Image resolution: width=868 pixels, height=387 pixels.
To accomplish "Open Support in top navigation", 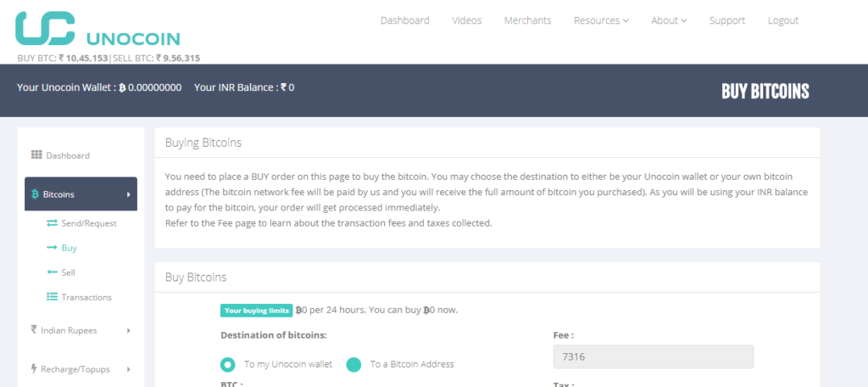I will coord(726,20).
